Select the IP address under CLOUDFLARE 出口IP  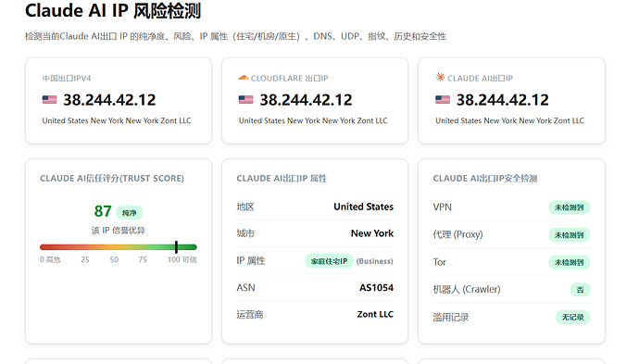coord(306,100)
